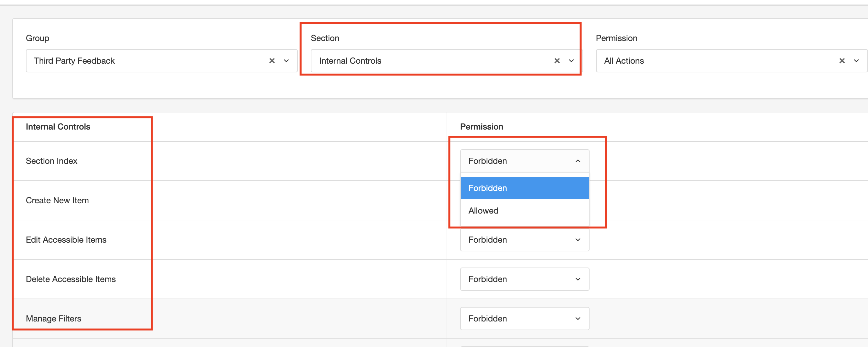868x347 pixels.
Task: Expand the Section dropdown chevron
Action: point(571,61)
